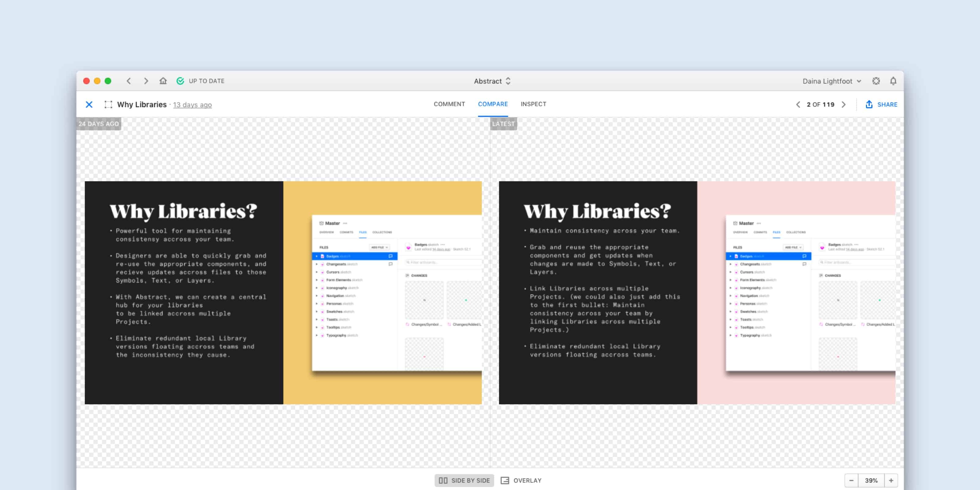Viewport: 980px width, 490px height.
Task: Click the 13 days ago timestamp link
Action: tap(193, 104)
